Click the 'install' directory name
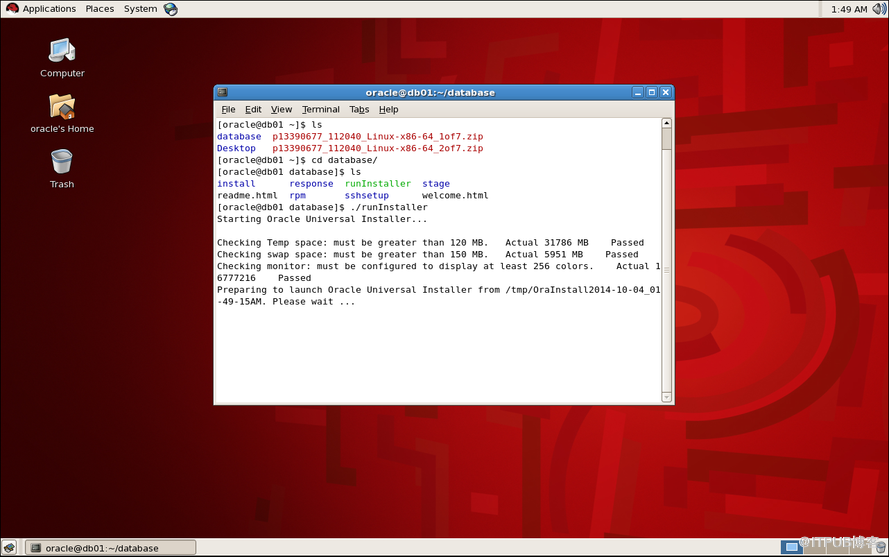This screenshot has height=557, width=889. (236, 184)
